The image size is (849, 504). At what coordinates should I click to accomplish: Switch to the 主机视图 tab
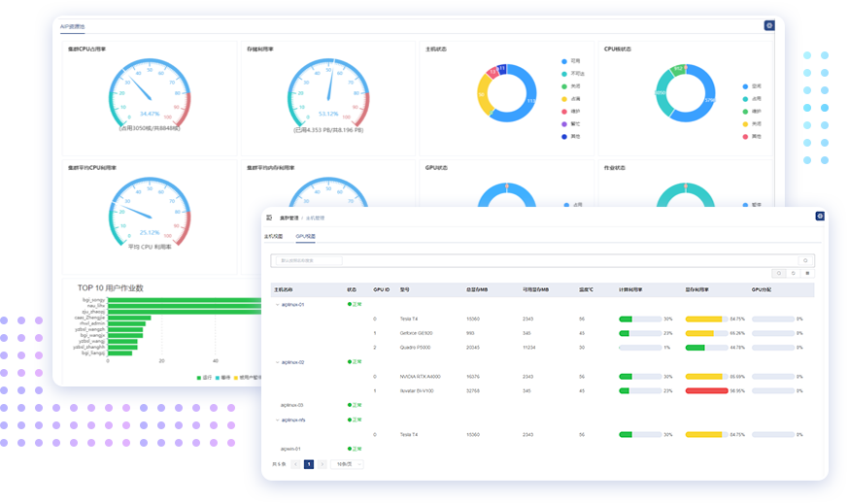point(273,236)
